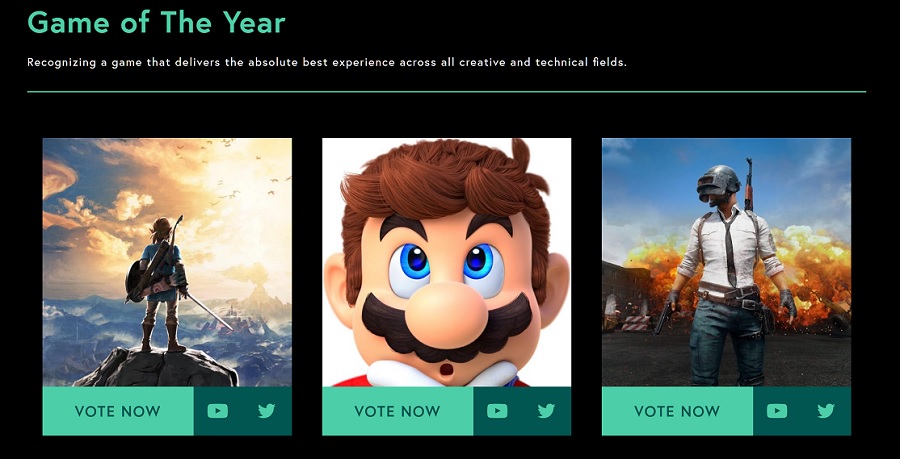The image size is (900, 459).
Task: Click the green divider line below the description
Action: click(x=446, y=92)
